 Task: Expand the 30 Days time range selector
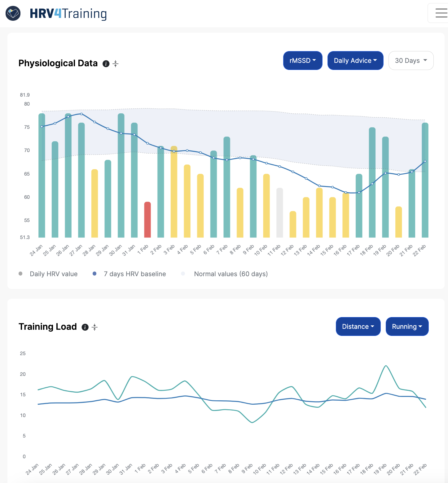tap(411, 60)
